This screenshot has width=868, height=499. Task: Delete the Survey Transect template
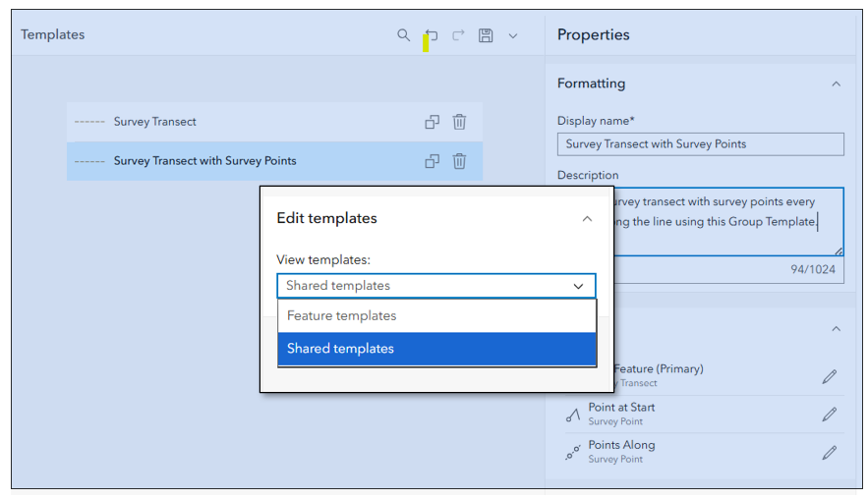click(x=459, y=122)
